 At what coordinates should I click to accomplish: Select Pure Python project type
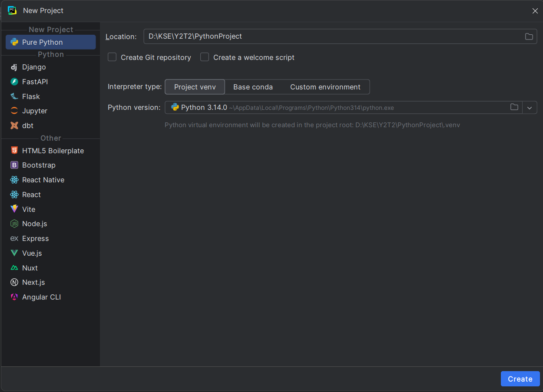pyautogui.click(x=51, y=42)
